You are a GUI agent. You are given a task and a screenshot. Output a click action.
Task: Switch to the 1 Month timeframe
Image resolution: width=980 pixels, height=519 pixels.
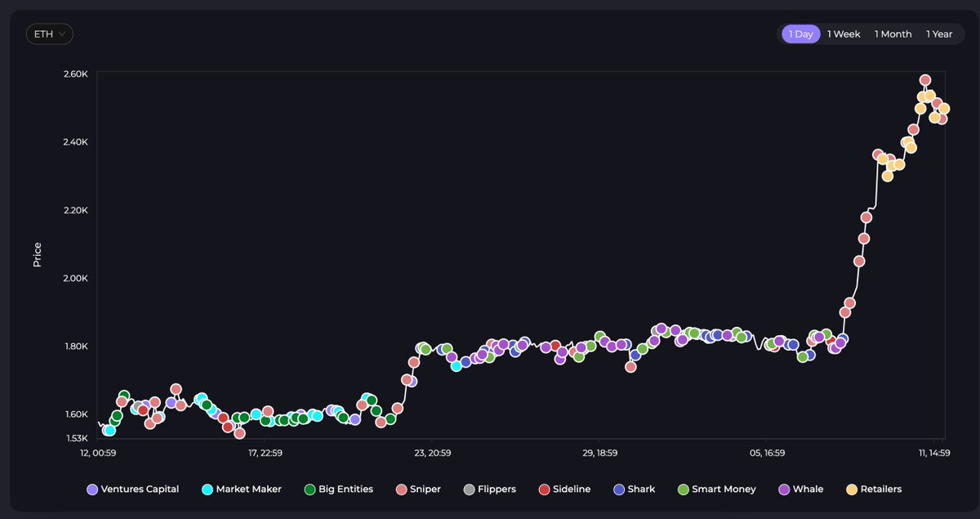(x=893, y=34)
